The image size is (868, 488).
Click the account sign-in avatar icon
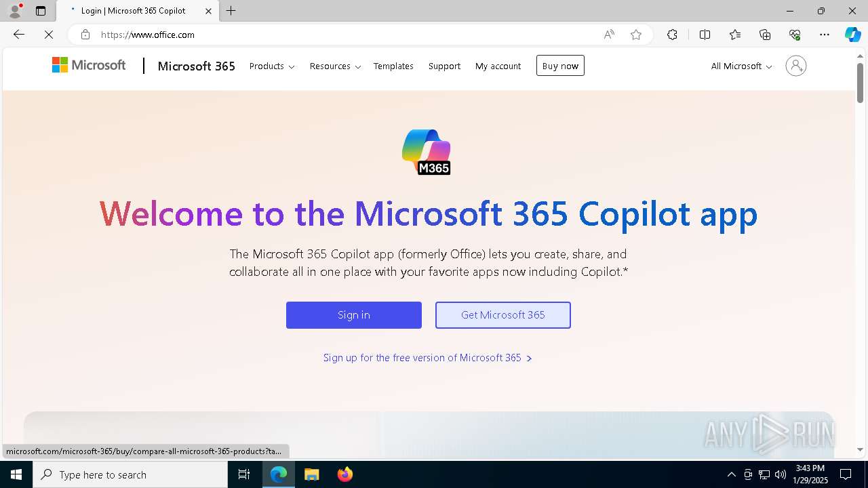(x=796, y=66)
